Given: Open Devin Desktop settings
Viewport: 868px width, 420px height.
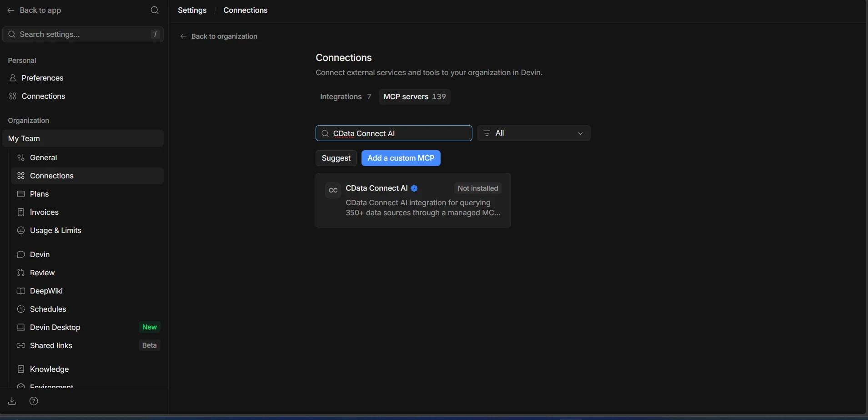Looking at the screenshot, I should [x=87, y=327].
